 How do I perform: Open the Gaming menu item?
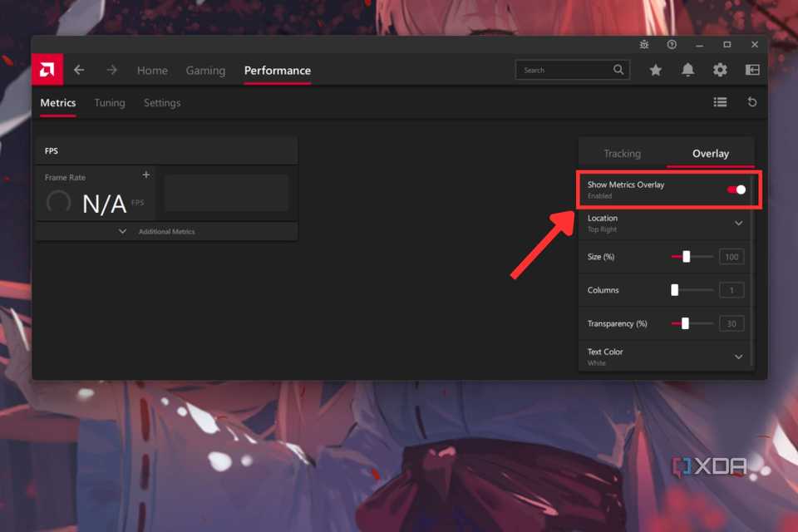tap(205, 71)
